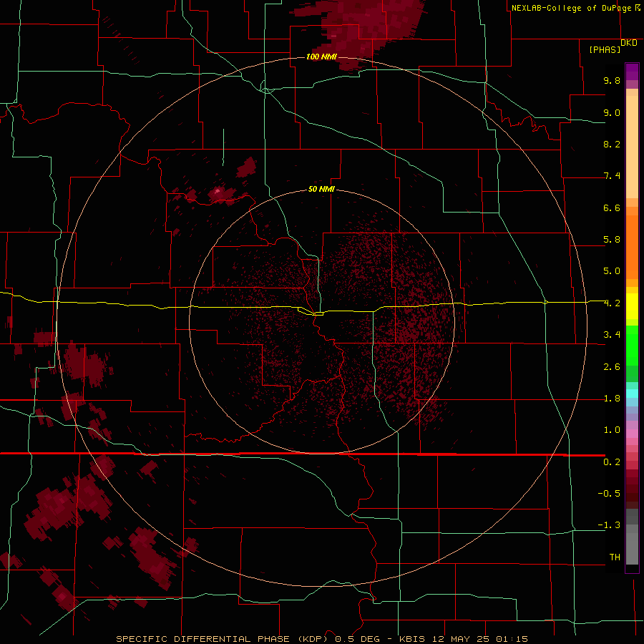
Task: Select the 9.0 scale value
Action: [612, 112]
